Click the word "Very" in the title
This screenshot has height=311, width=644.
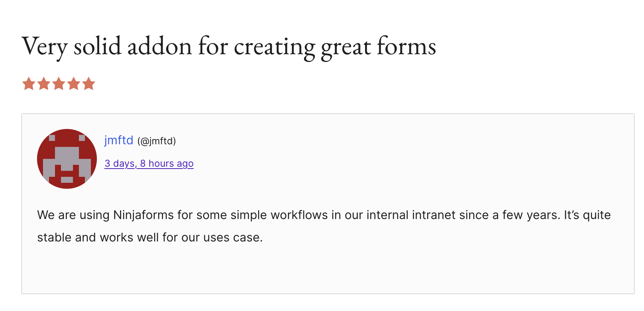44,47
